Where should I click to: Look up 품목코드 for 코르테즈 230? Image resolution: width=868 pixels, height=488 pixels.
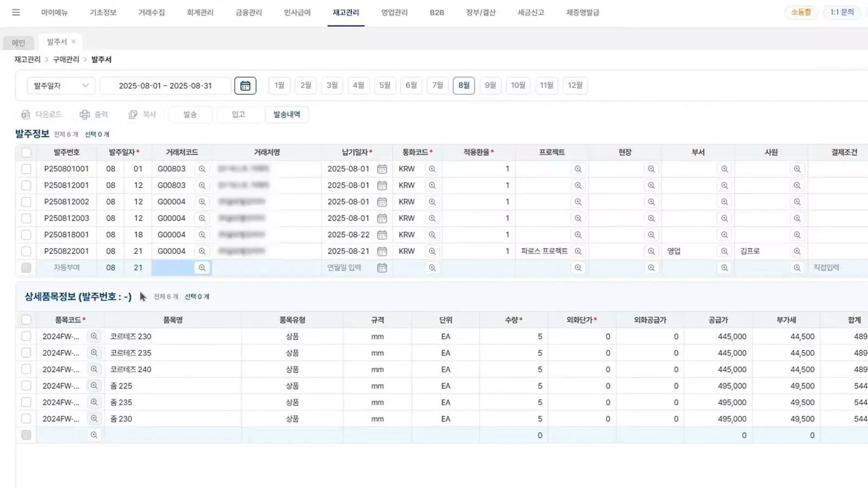[x=94, y=336]
